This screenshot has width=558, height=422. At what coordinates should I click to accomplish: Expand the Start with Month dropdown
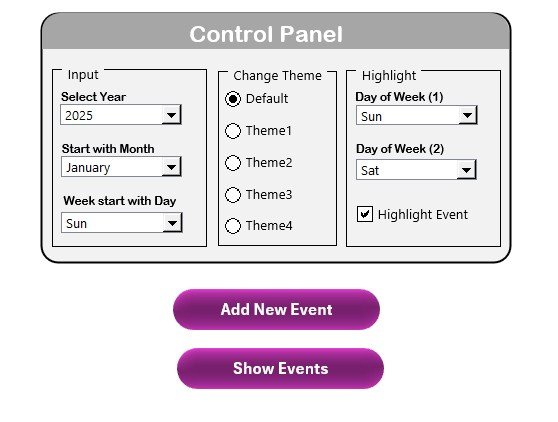[x=172, y=167]
